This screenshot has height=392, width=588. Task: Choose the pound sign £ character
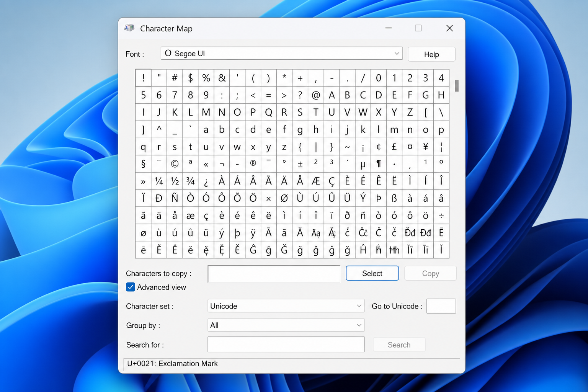click(x=394, y=147)
